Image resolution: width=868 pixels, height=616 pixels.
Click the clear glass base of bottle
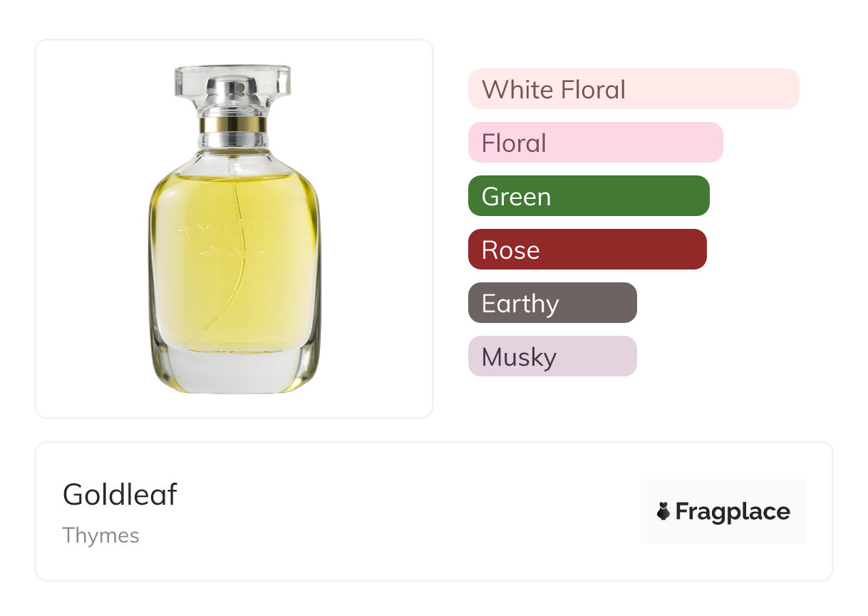(x=234, y=372)
